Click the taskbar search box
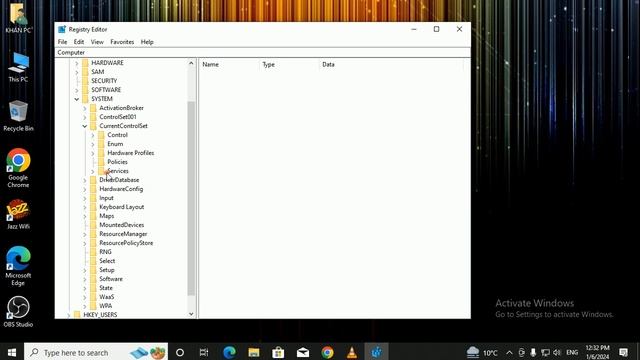640x360 pixels. pos(96,352)
